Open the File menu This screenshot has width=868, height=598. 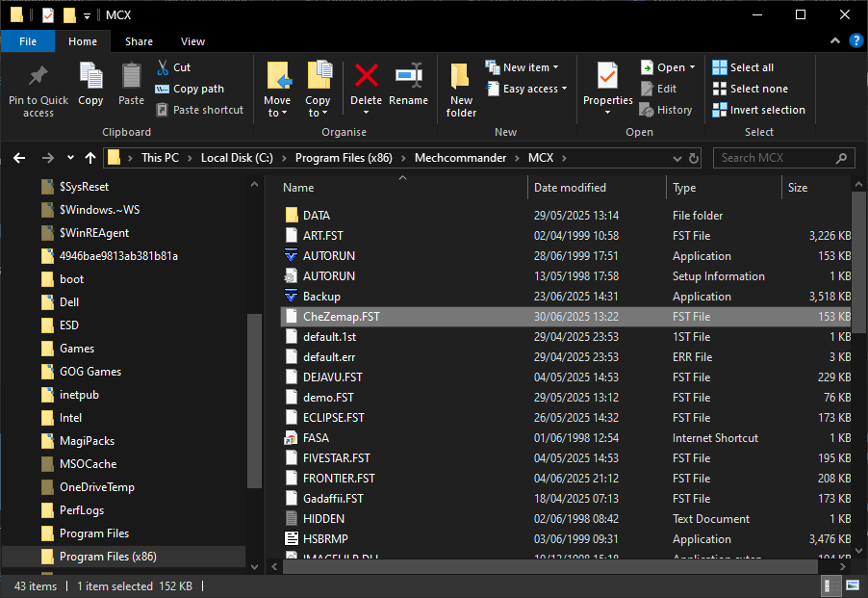coord(28,41)
